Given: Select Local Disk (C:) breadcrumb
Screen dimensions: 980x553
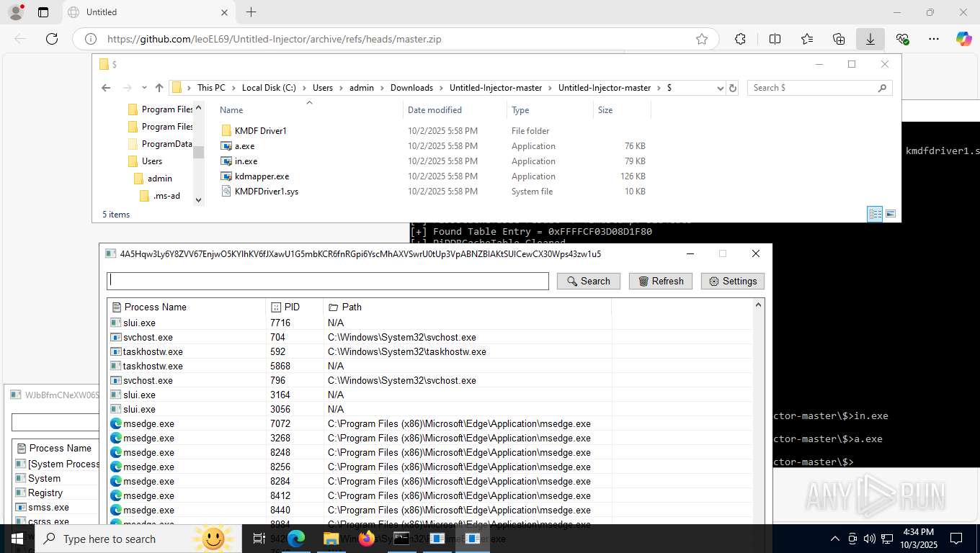Looking at the screenshot, I should coord(269,88).
